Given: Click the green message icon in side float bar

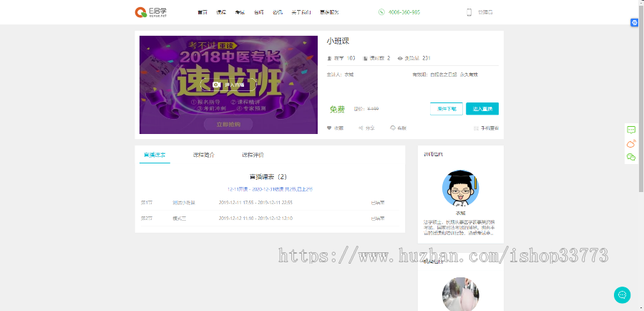Looking at the screenshot, I should pyautogui.click(x=631, y=130).
